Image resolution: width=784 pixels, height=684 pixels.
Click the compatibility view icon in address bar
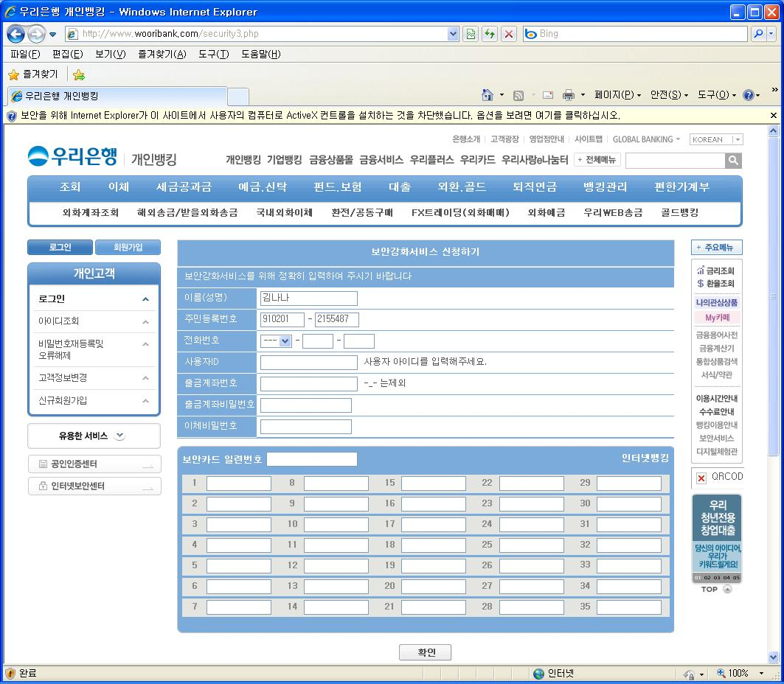[x=471, y=33]
